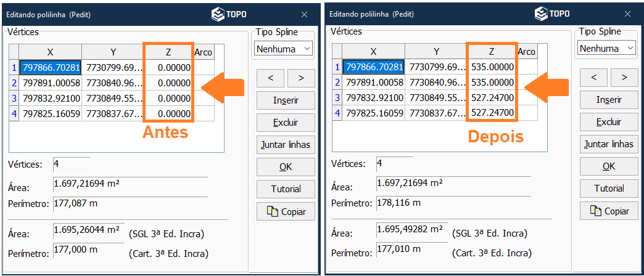
Task: Go to previous vertex in left dialog
Action: [x=270, y=78]
